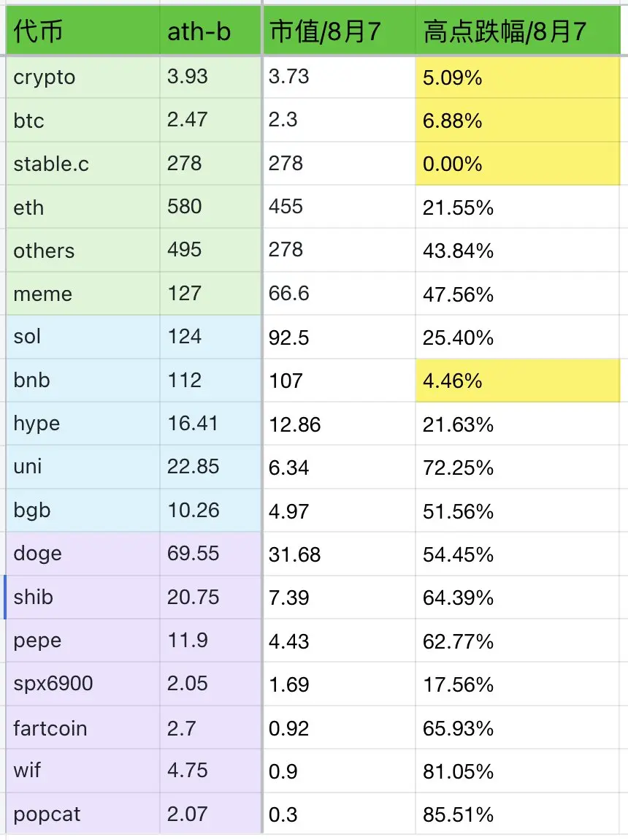Select popcat drawdown 85.51% cell
Viewport: 628px width, 840px height.
point(518,814)
